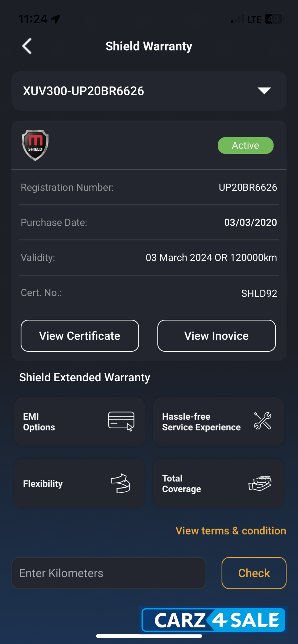Expand the vehicle selector dropdown arrow
298x644 pixels.
(264, 91)
